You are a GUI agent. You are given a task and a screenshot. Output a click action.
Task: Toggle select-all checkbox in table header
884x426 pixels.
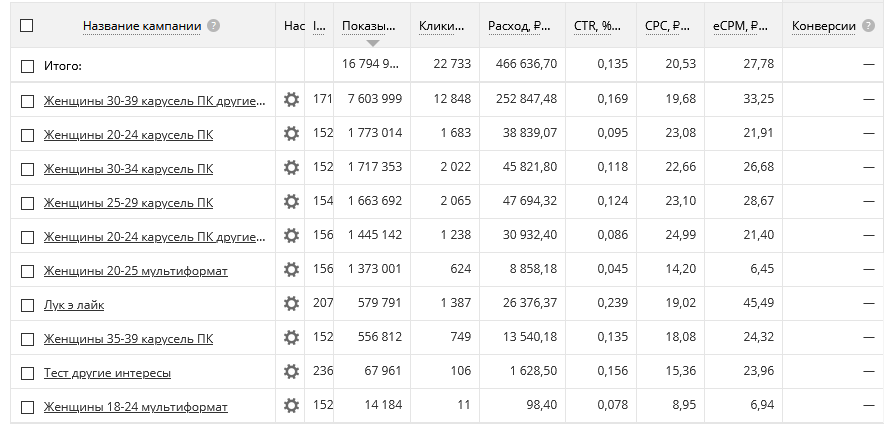27,25
